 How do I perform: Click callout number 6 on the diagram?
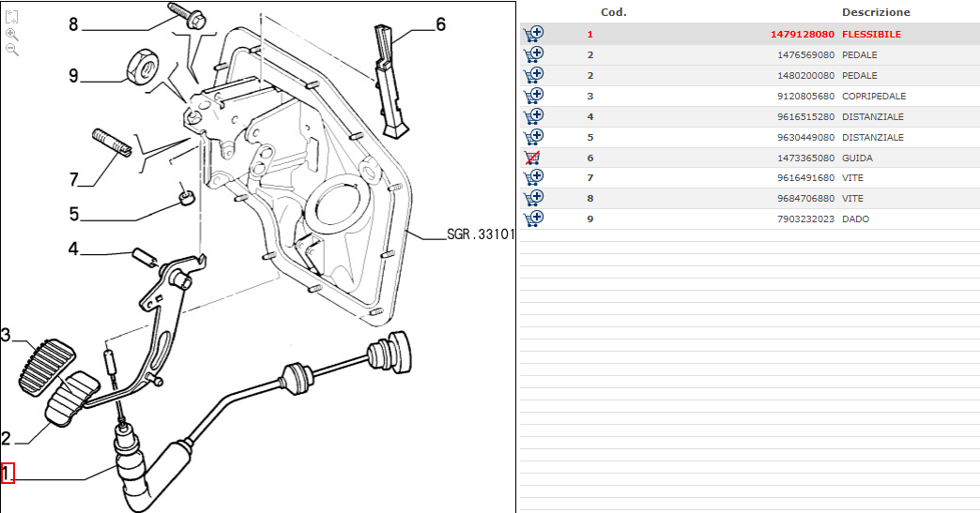pyautogui.click(x=440, y=24)
